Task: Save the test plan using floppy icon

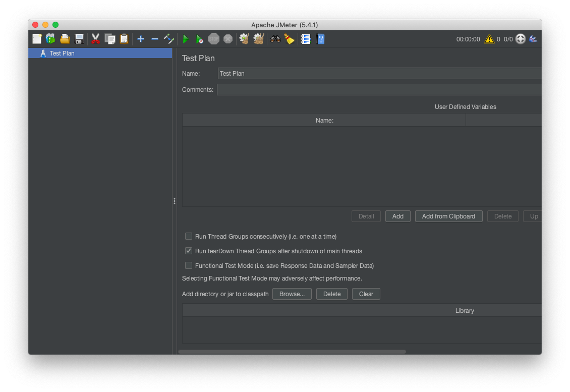Action: pos(79,39)
